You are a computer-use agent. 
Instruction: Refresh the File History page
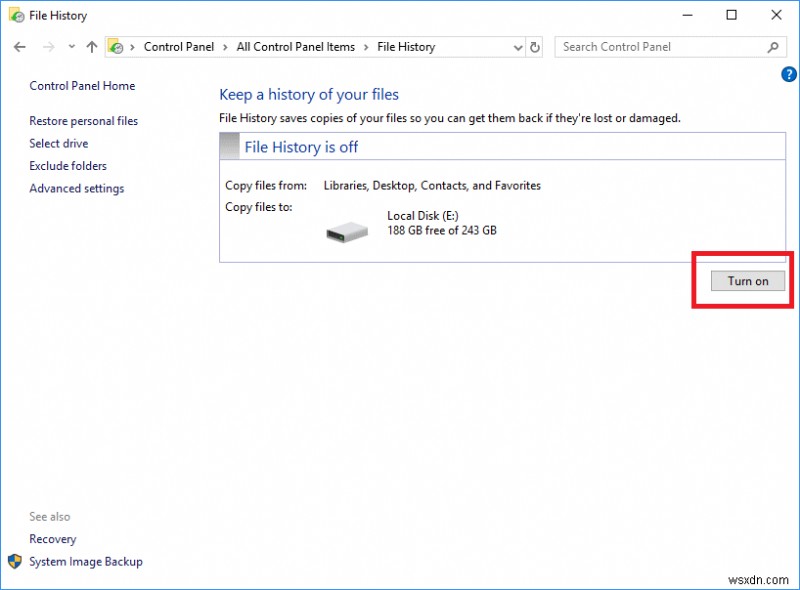click(x=536, y=46)
